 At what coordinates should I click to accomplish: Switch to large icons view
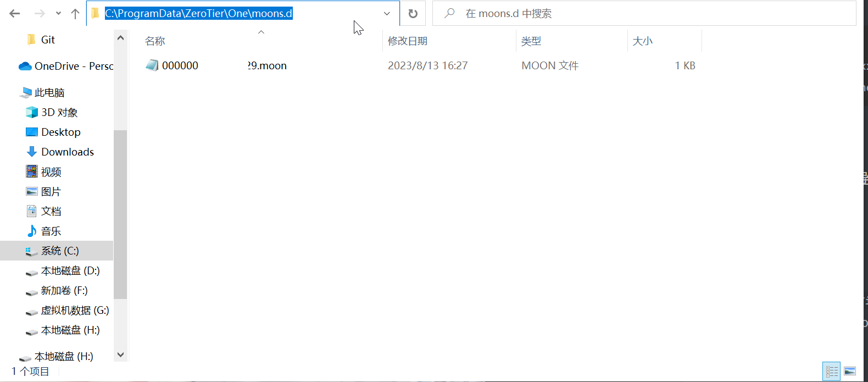(850, 372)
